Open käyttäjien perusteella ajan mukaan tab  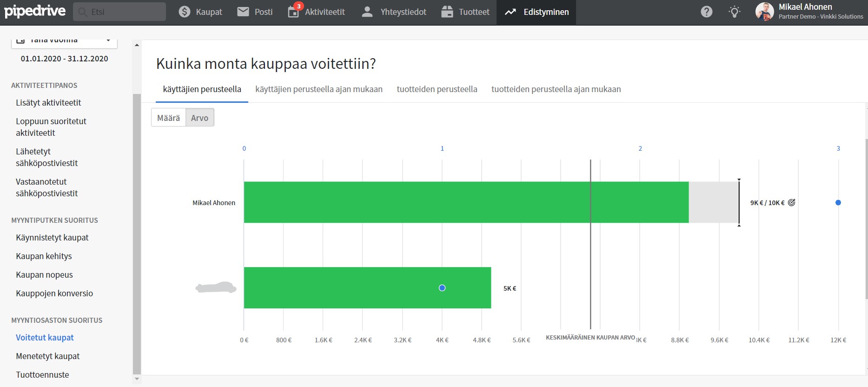(319, 89)
